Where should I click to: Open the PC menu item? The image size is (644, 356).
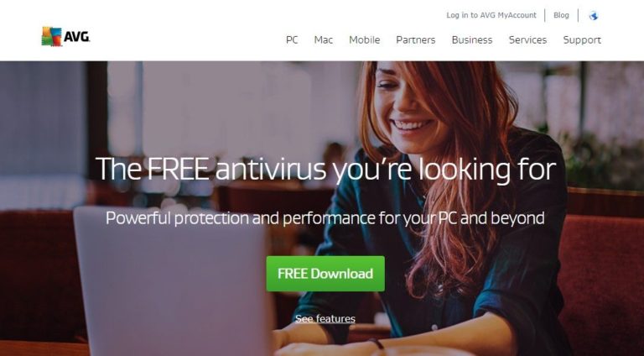292,39
